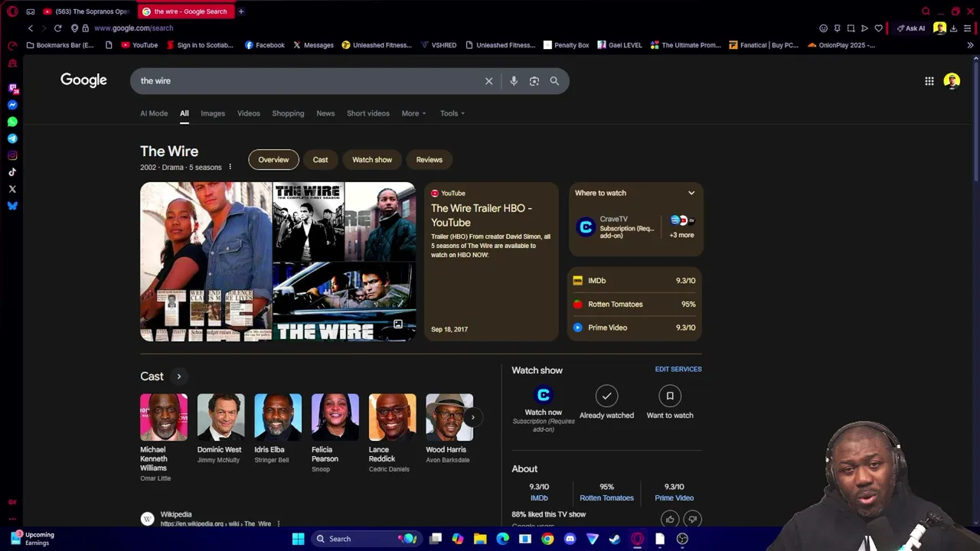Show more bookmarks with the double chevron
Screen dimensions: 980x551
pyautogui.click(x=970, y=45)
